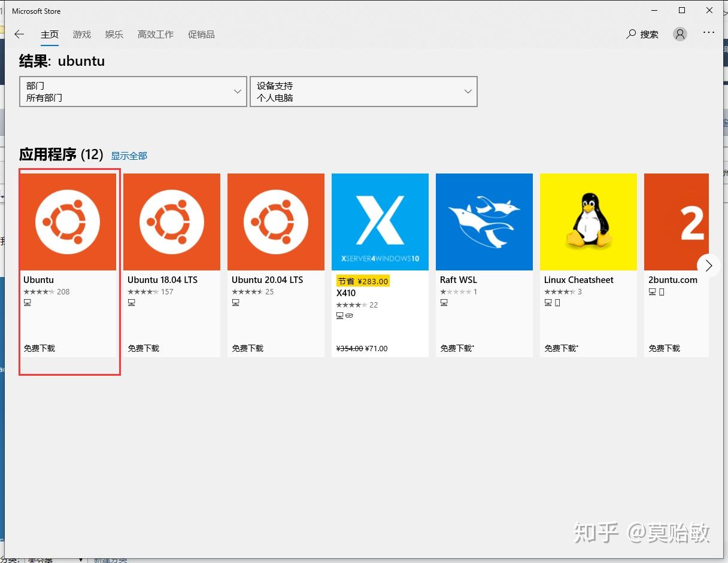728x563 pixels.
Task: Open the Ubuntu 18.04 LTS tile image
Action: (172, 222)
